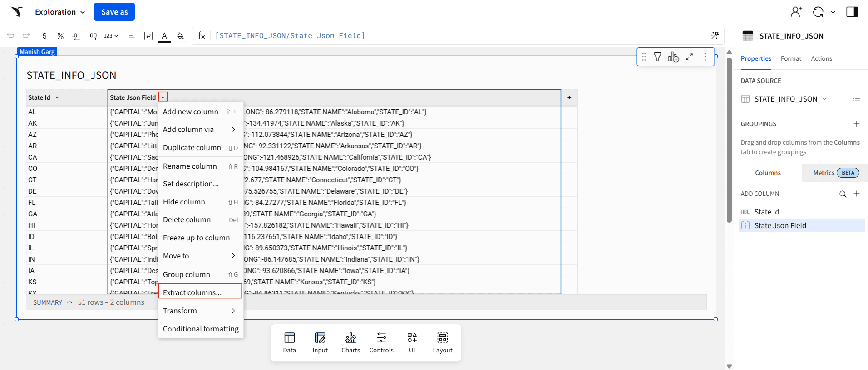Open the table more options kebab menu
The width and height of the screenshot is (868, 370).
pos(705,57)
